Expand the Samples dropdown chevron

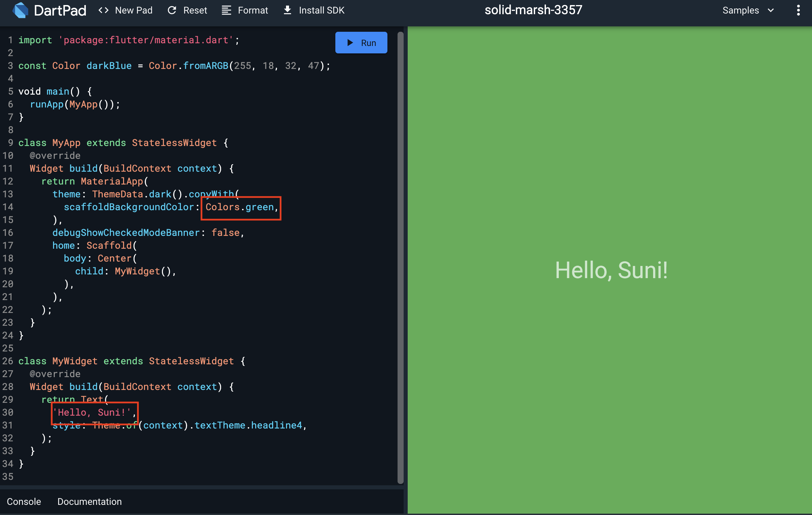click(771, 10)
